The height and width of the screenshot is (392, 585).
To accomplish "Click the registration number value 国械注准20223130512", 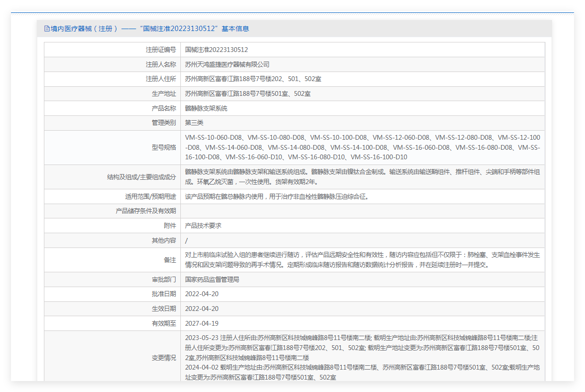I will 216,50.
